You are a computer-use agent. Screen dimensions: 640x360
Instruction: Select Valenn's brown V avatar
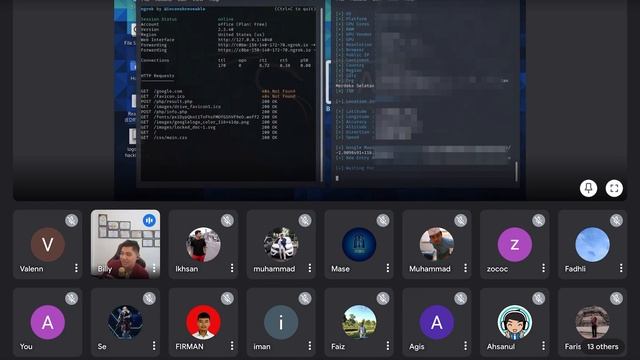tap(48, 244)
